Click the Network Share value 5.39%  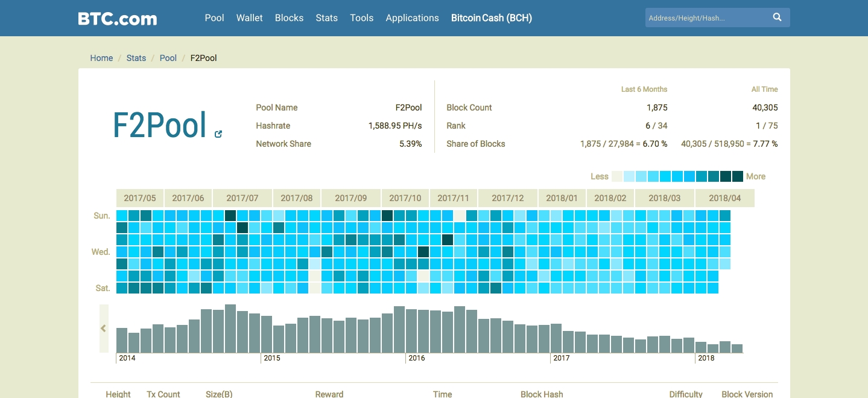tap(411, 144)
